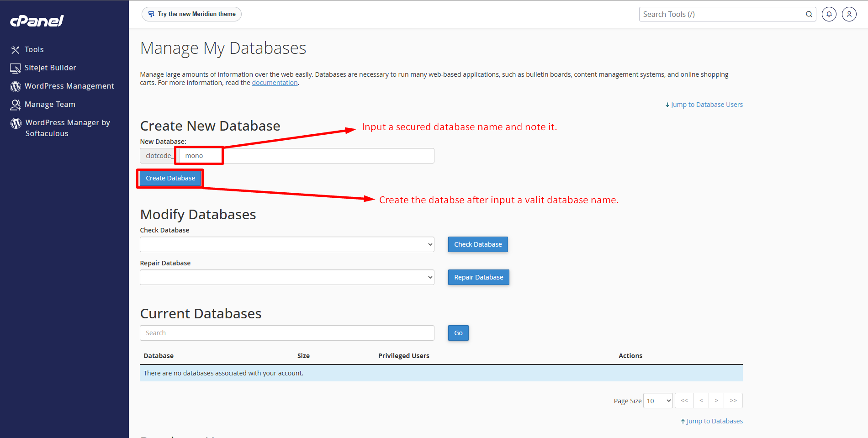
Task: Expand the Check Database dropdown
Action: (287, 244)
